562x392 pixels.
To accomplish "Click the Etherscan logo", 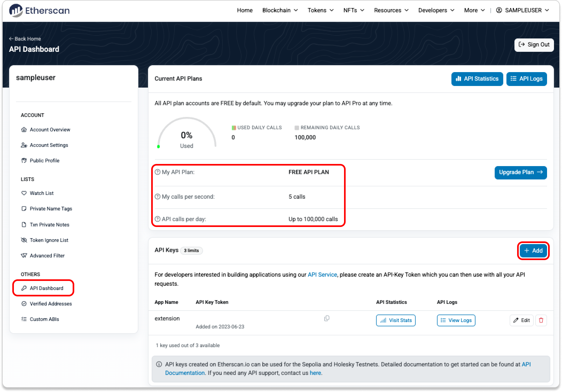I will point(40,10).
